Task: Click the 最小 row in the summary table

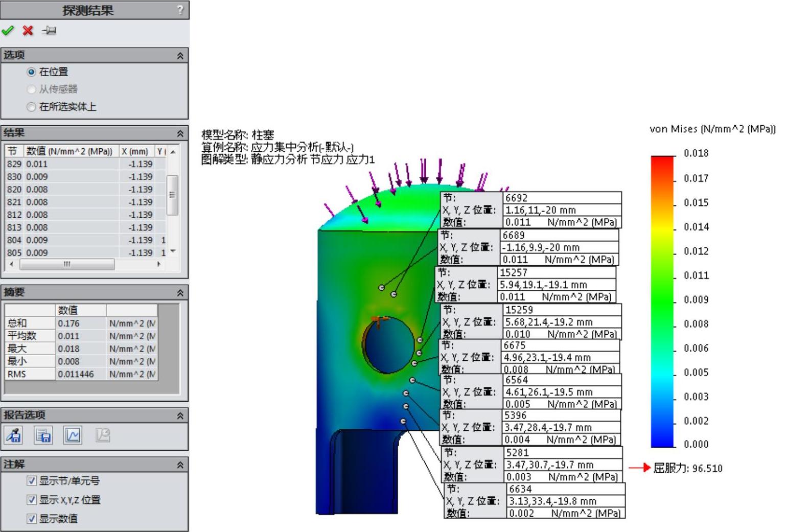Action: click(81, 361)
